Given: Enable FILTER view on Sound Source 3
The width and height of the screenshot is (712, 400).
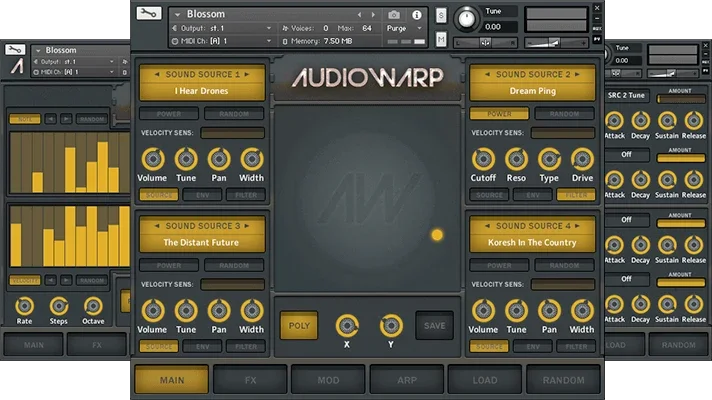Looking at the screenshot, I should 246,346.
